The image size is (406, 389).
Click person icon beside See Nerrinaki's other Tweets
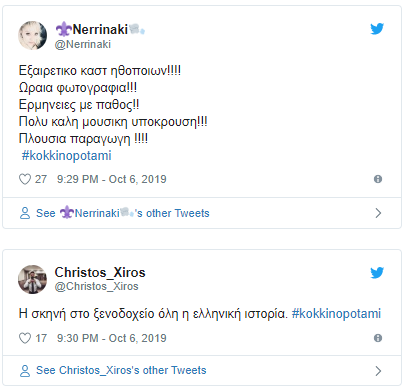pos(25,213)
